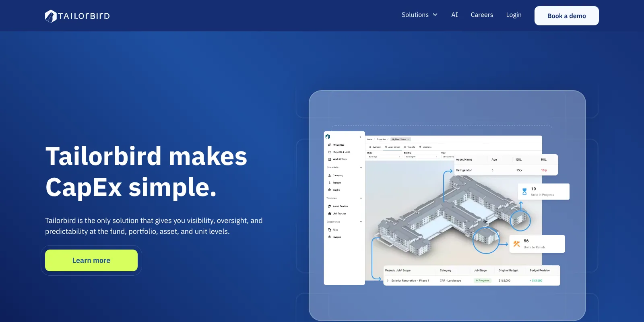This screenshot has height=322, width=644.
Task: Click the Budget Revision column header
Action: [x=540, y=270]
